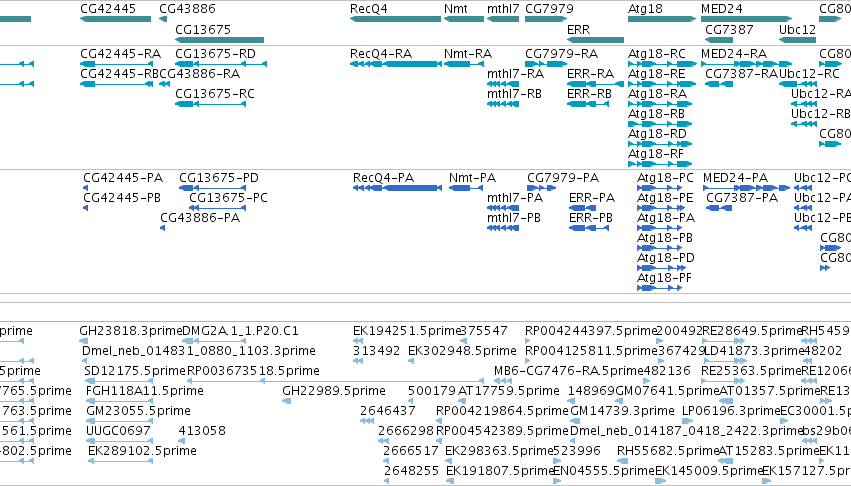Select transcript Atg18-RE

coord(662,84)
